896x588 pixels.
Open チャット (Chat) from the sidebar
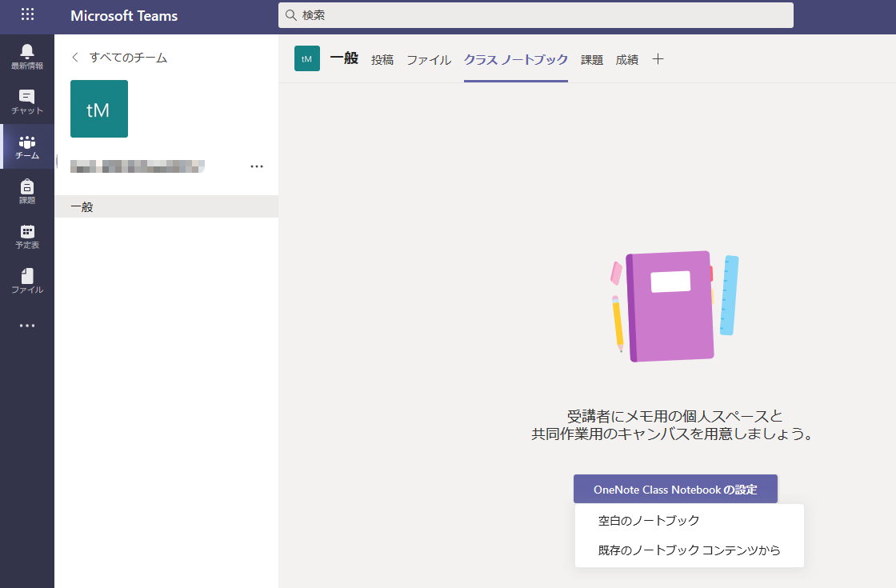tap(27, 102)
